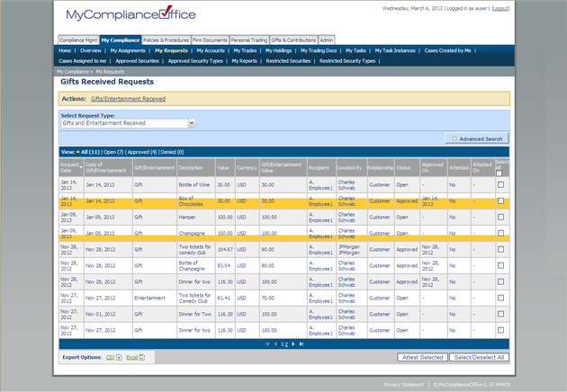Check the Bottle of Wine row checkbox

click(x=500, y=185)
